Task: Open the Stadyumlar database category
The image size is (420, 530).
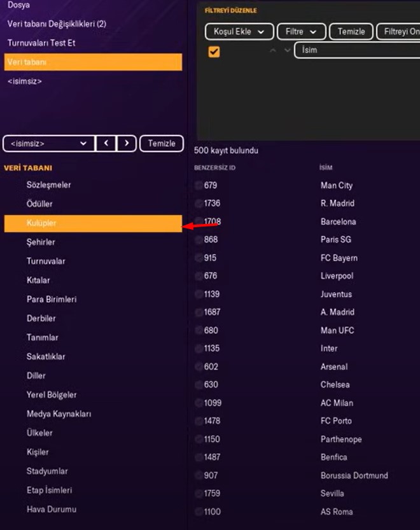Action: [x=47, y=471]
